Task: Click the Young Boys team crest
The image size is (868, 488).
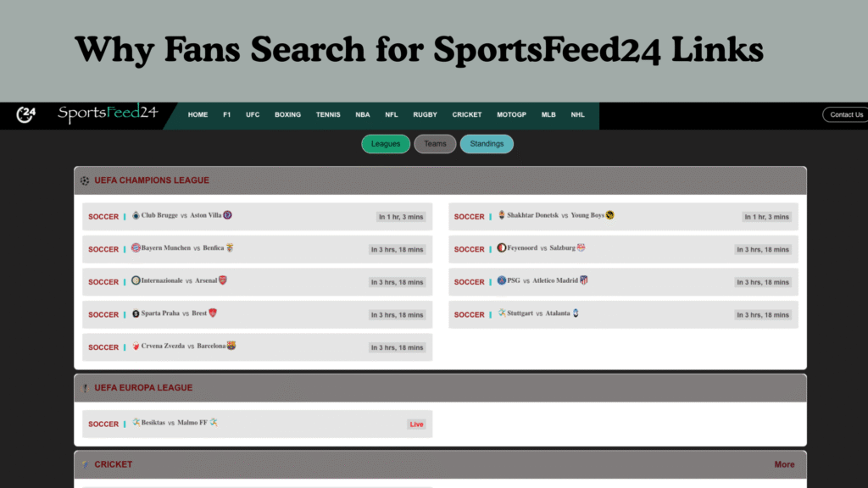Action: (x=610, y=215)
